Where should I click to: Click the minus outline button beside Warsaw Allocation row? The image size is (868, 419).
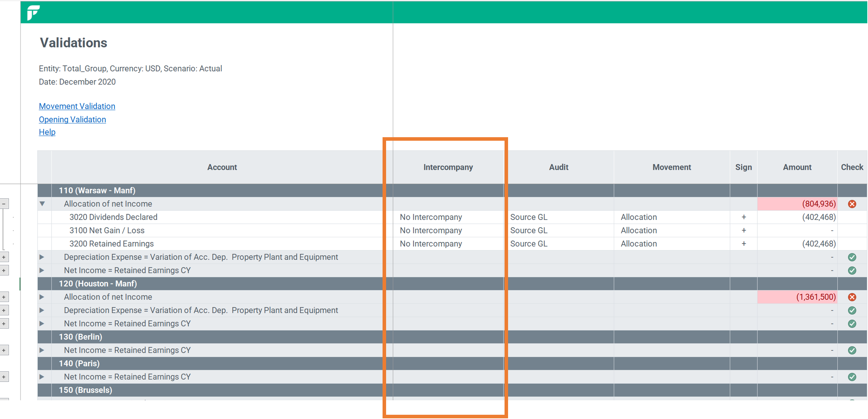[x=4, y=204]
